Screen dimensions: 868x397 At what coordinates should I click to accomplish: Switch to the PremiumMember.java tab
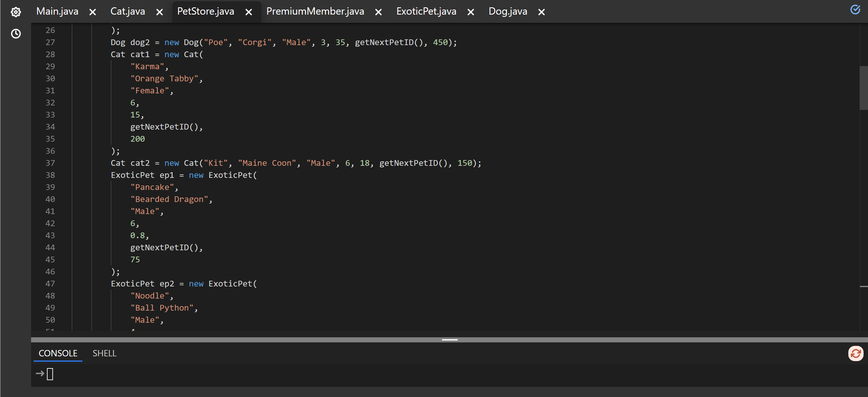(x=315, y=11)
